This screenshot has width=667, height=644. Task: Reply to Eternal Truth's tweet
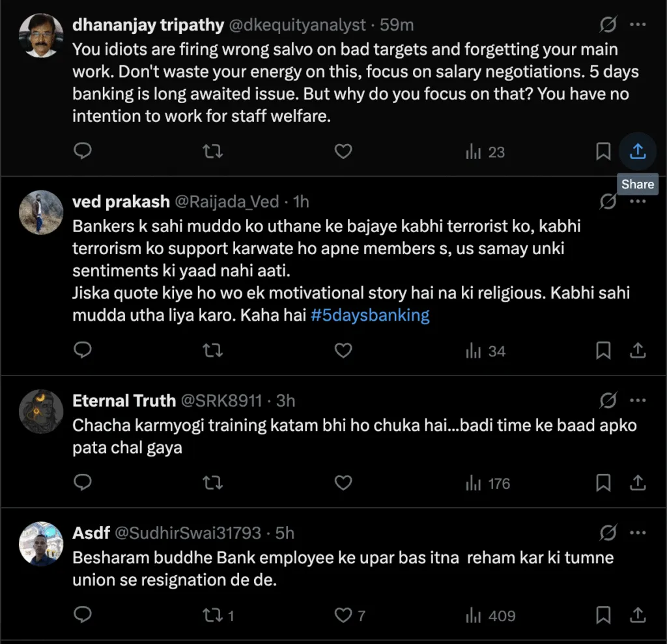pyautogui.click(x=83, y=483)
